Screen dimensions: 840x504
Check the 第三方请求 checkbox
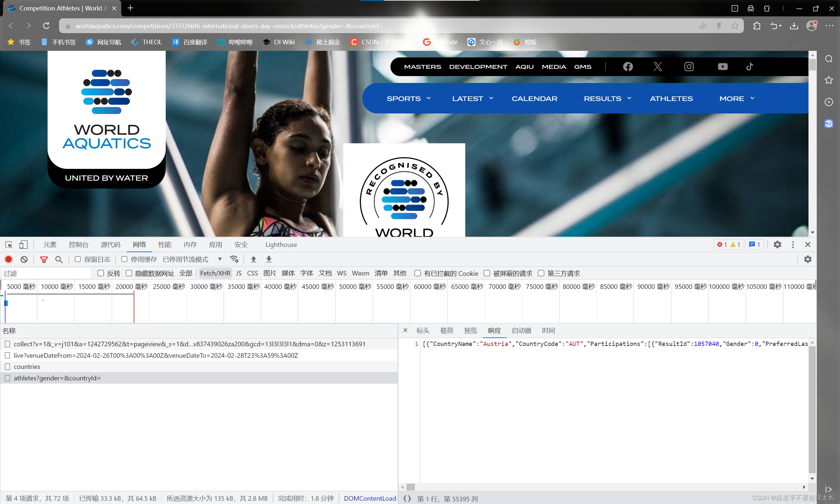[541, 273]
